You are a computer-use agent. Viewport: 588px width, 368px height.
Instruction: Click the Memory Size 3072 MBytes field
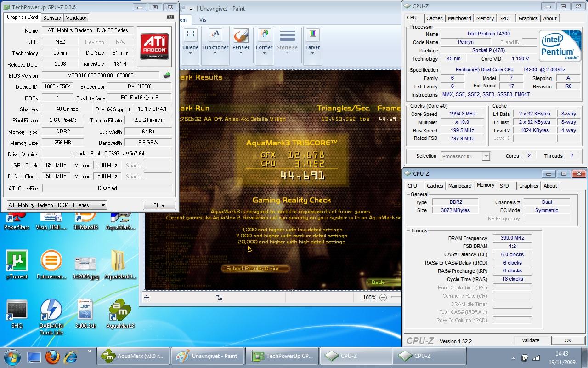click(455, 210)
